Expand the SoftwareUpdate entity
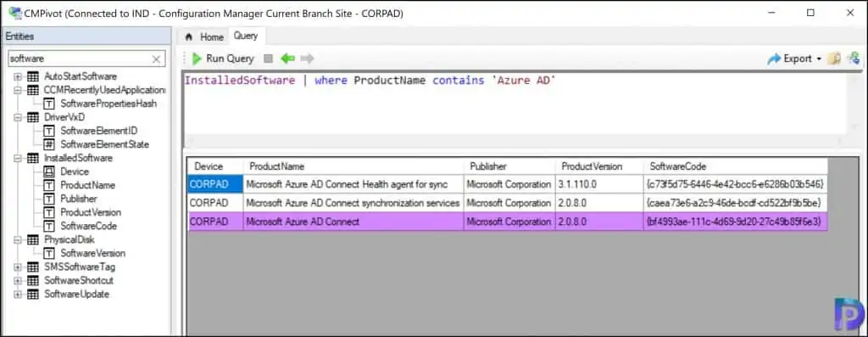 pos(18,294)
